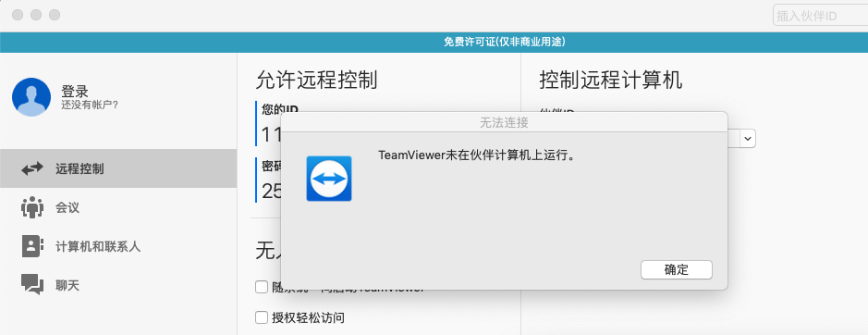
Task: Click the contacts book icon
Action: click(32, 246)
